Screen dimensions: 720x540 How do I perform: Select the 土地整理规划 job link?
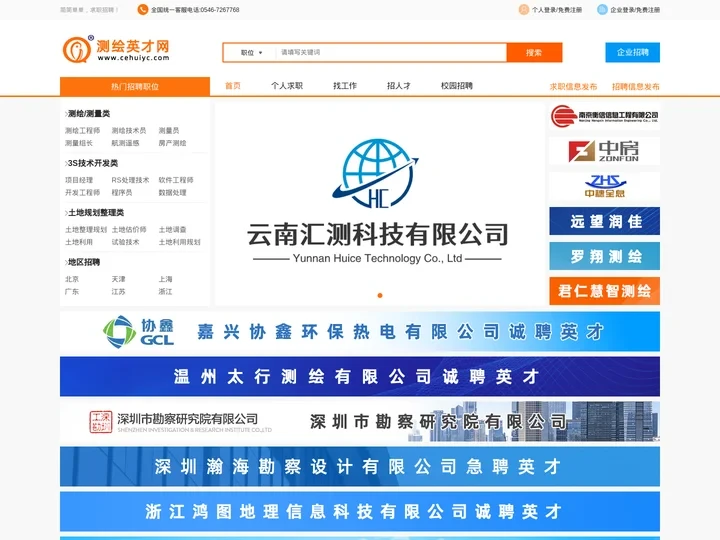86,230
